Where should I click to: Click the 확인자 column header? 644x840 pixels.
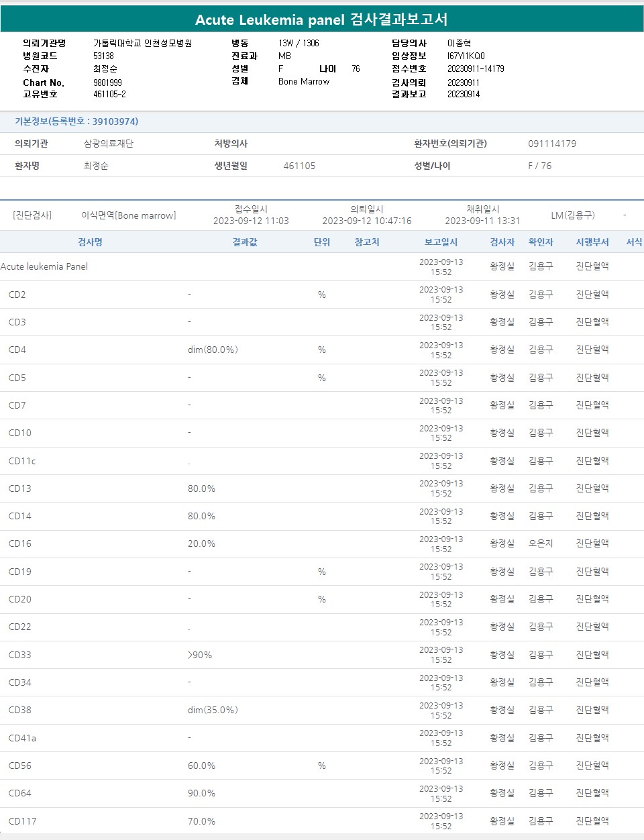click(x=541, y=242)
